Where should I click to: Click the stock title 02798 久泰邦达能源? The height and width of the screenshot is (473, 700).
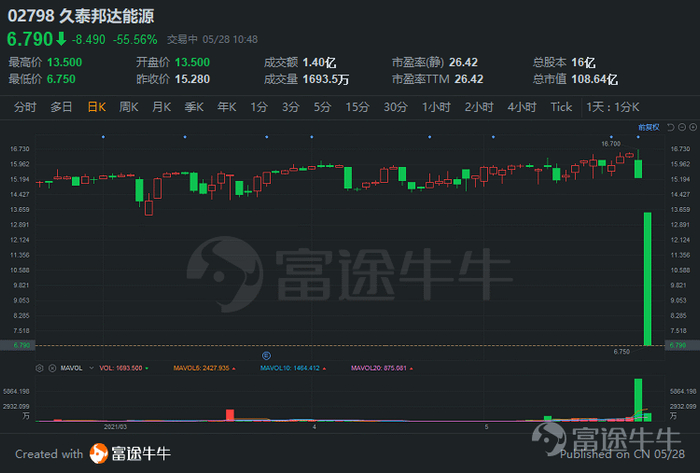[x=81, y=16]
